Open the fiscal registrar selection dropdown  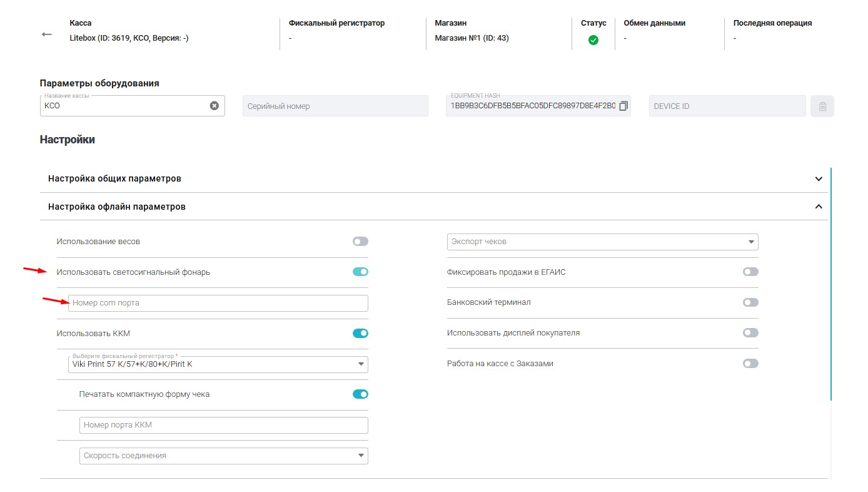[218, 364]
